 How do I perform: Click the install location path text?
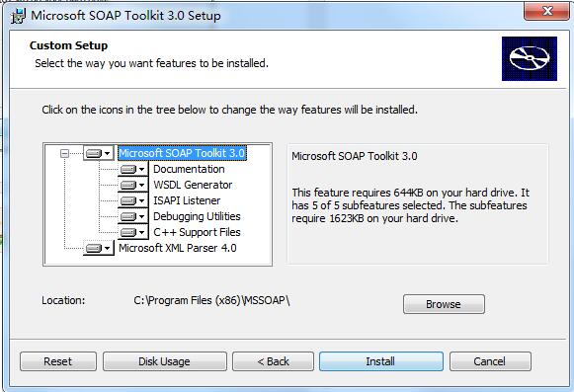(211, 300)
